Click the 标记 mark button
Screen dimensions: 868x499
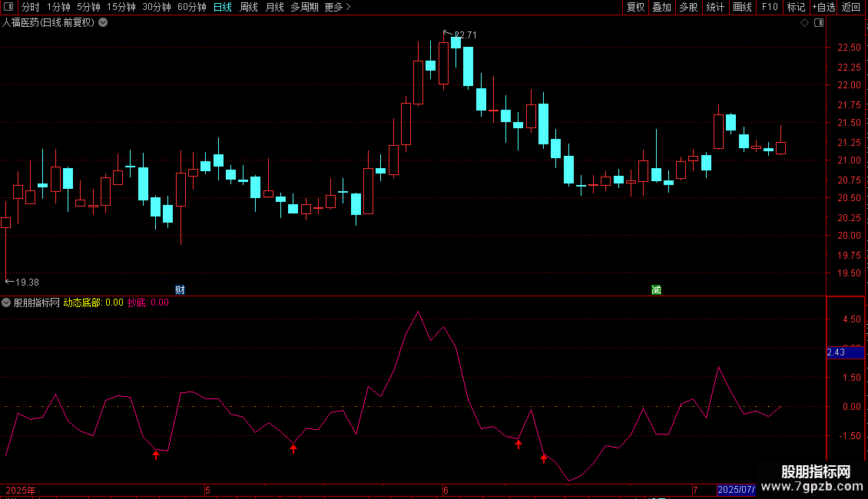point(796,7)
